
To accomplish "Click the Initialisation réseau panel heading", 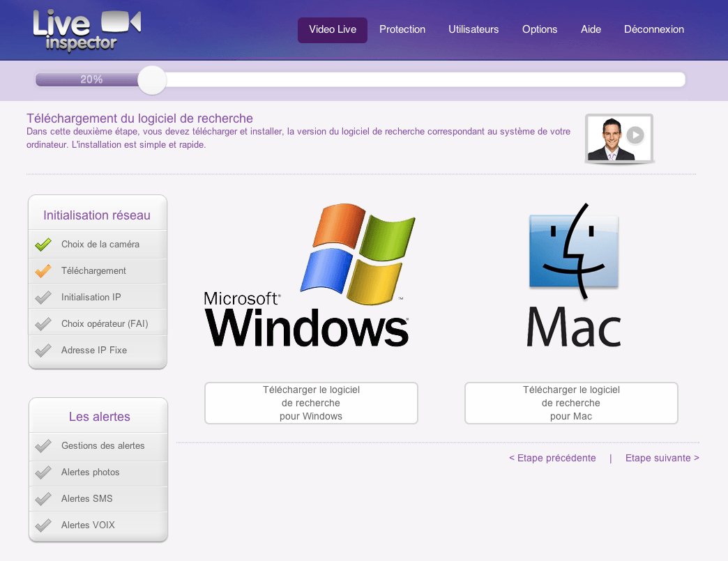I will coord(97,215).
